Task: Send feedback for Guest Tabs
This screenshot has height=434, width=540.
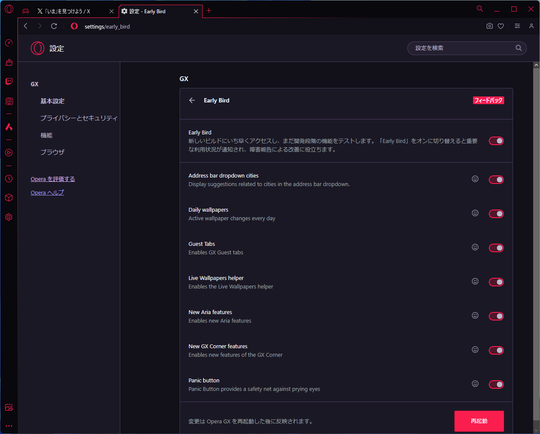Action: coord(475,247)
